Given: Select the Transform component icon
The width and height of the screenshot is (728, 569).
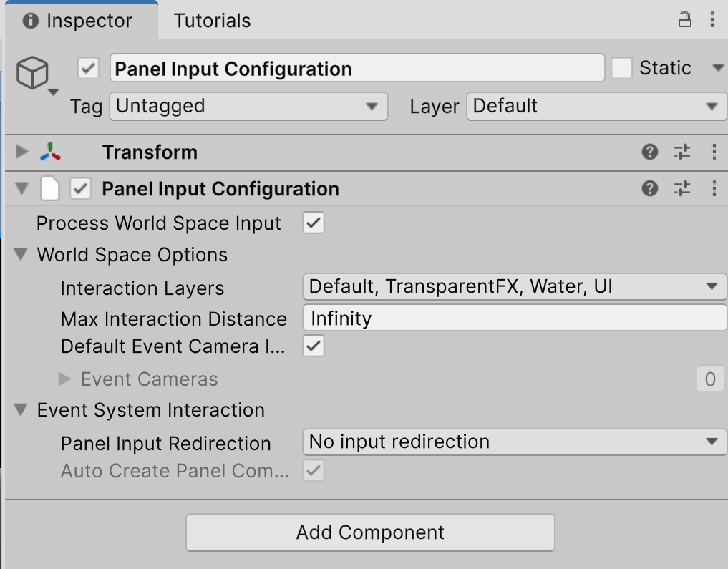Looking at the screenshot, I should [x=51, y=152].
